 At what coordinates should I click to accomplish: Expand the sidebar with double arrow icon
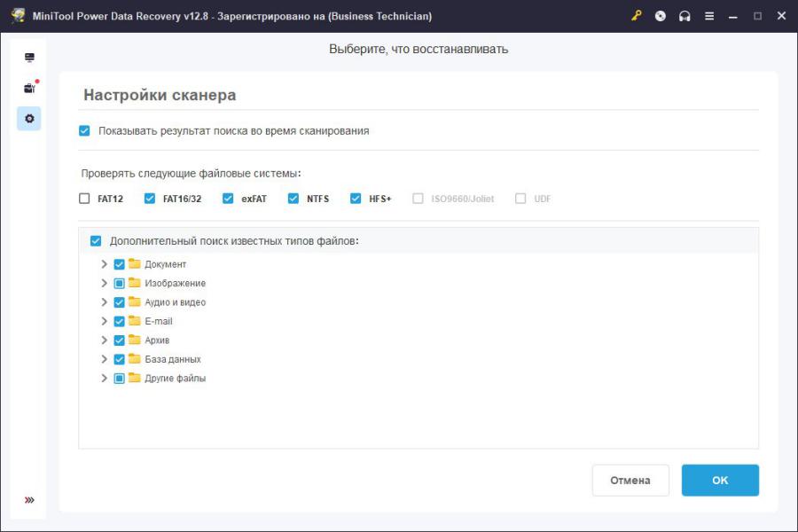click(x=29, y=500)
